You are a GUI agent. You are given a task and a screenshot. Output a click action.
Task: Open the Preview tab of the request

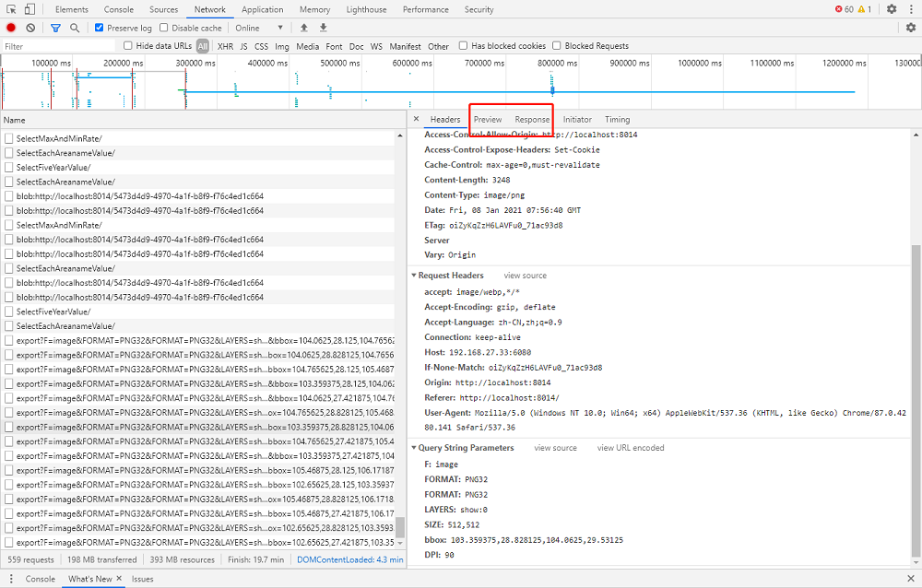pos(488,120)
